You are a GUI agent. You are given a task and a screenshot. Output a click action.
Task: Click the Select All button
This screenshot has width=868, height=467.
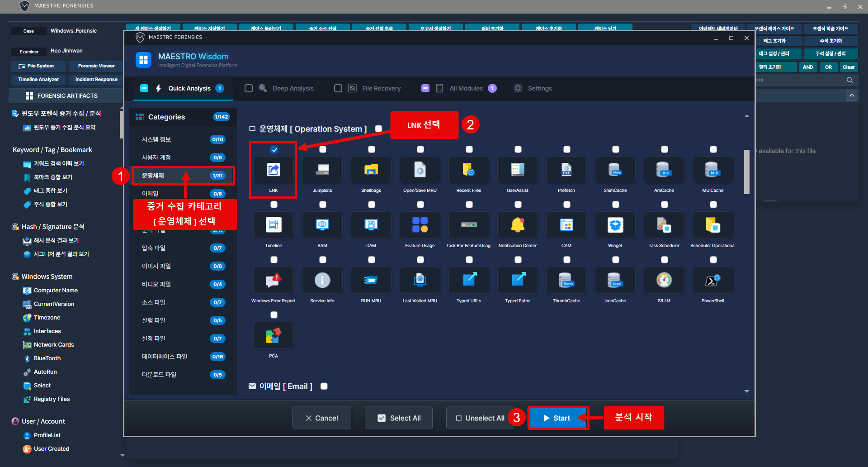[x=399, y=418]
